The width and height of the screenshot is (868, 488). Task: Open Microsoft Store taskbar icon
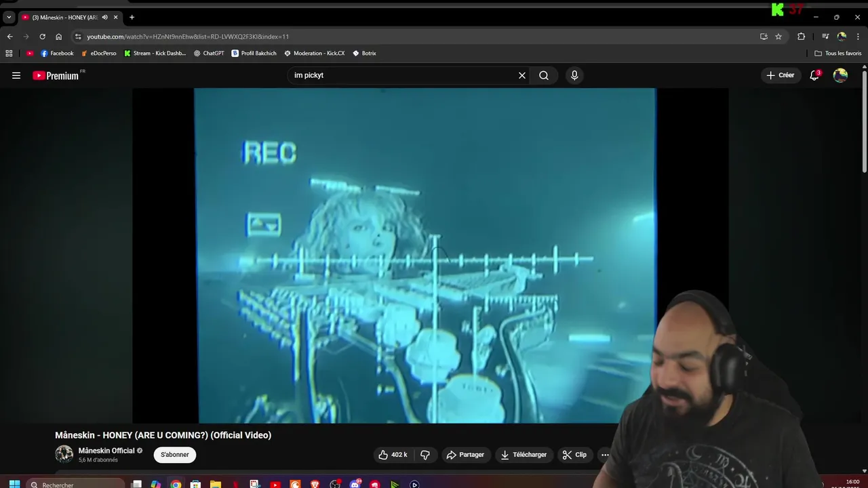[x=195, y=484]
